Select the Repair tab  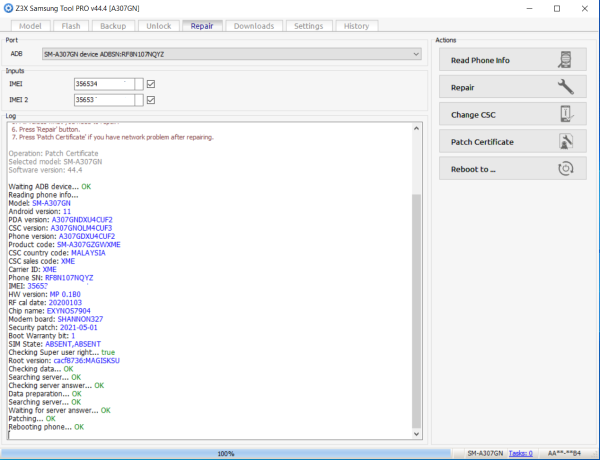point(202,26)
